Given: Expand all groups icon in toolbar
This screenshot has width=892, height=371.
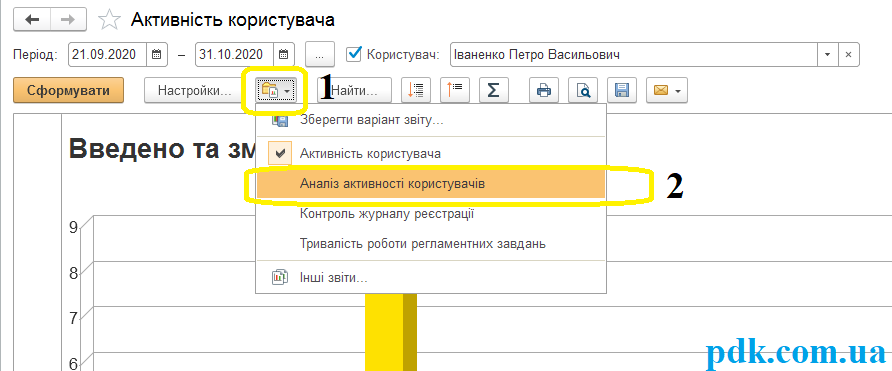Looking at the screenshot, I should pyautogui.click(x=416, y=90).
